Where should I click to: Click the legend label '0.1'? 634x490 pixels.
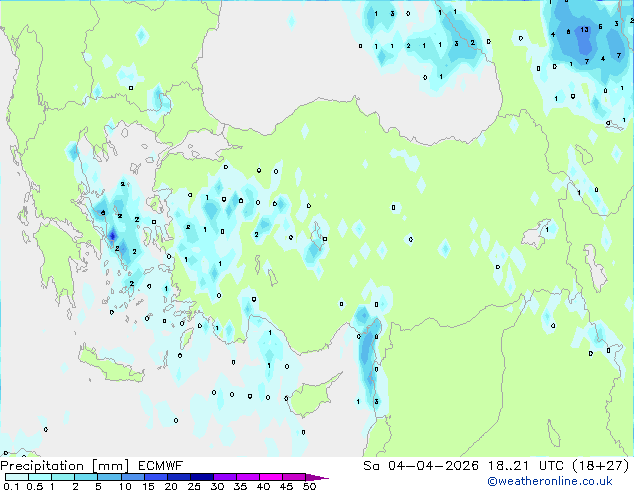click(11, 486)
